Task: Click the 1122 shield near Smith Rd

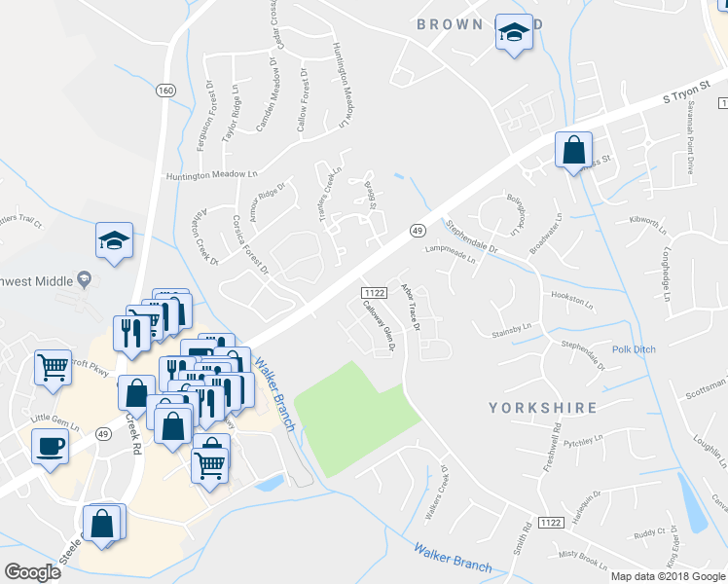Action: (x=551, y=523)
